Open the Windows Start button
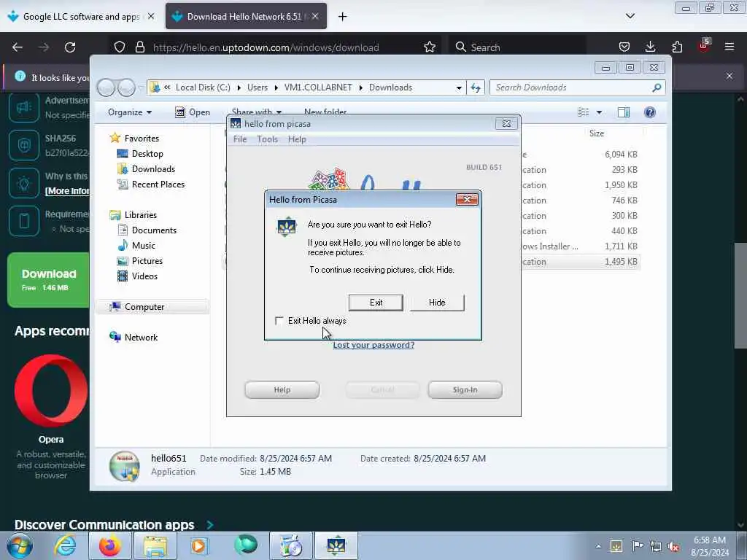The width and height of the screenshot is (747, 560). 20,545
